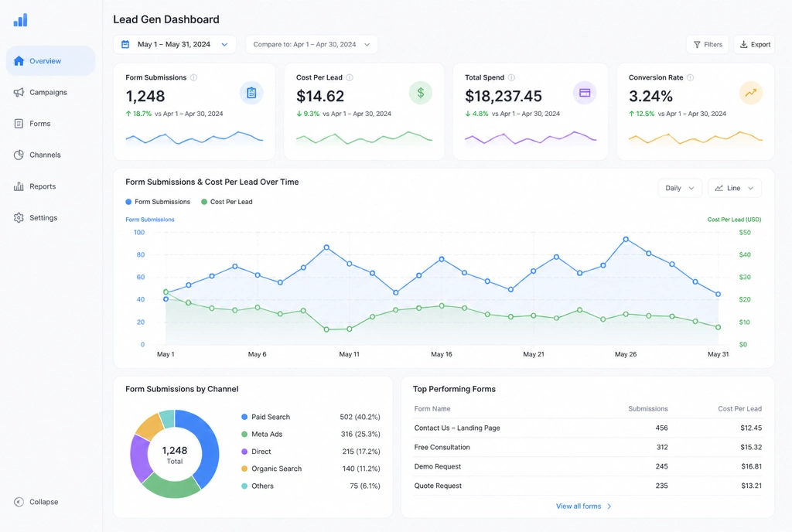Image resolution: width=792 pixels, height=532 pixels.
Task: Go to Overview in sidebar
Action: 50,61
